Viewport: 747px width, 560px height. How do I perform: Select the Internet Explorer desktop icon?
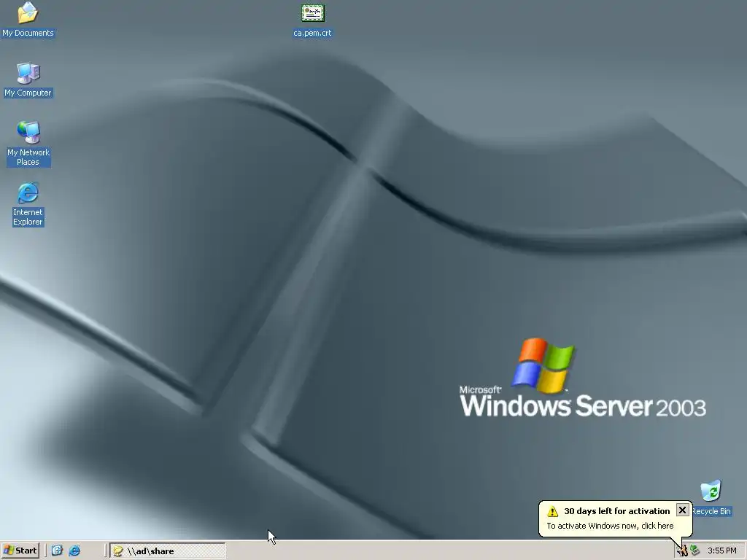[x=28, y=204]
